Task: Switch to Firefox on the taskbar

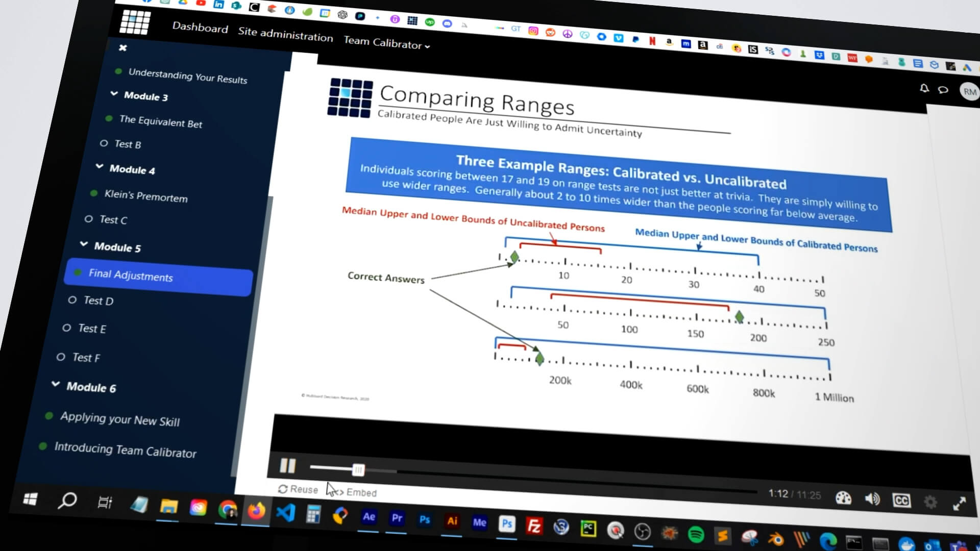Action: [x=256, y=510]
